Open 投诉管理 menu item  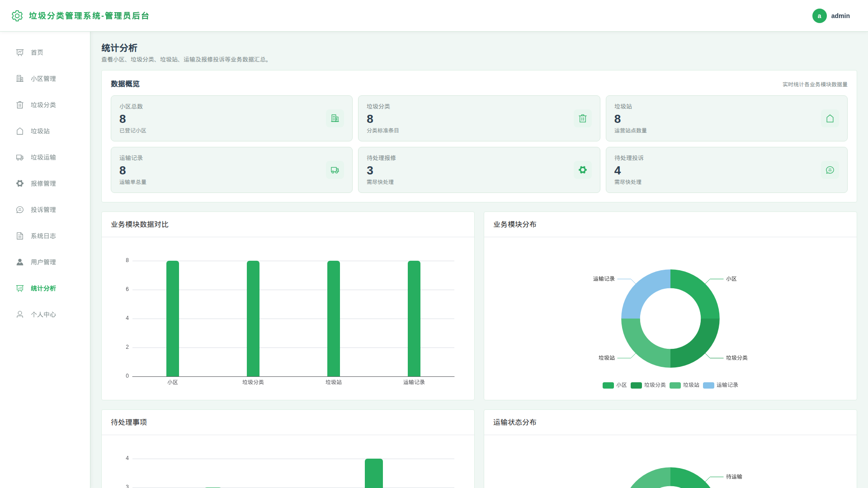45,210
